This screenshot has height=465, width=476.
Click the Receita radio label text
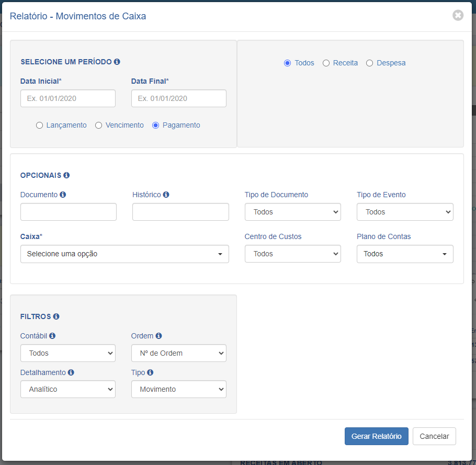coord(345,63)
